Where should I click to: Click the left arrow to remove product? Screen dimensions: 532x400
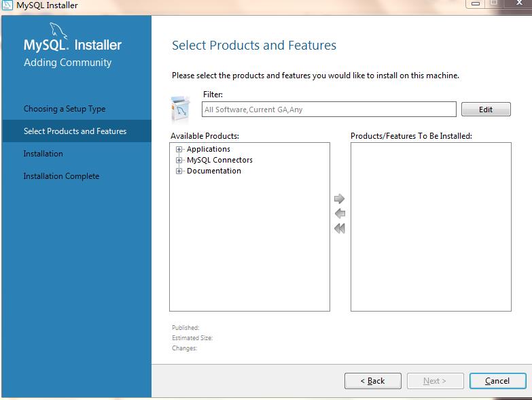tap(340, 214)
